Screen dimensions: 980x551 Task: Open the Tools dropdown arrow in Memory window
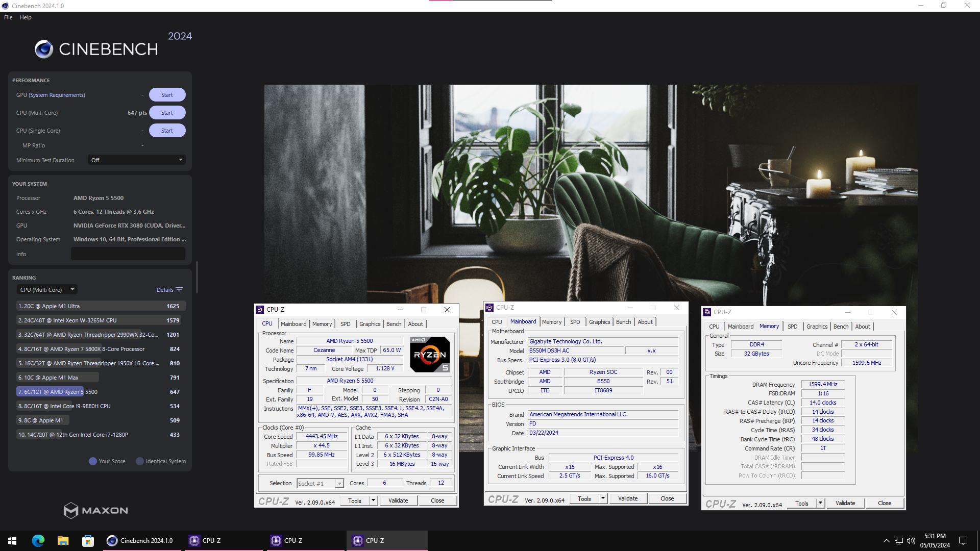(x=820, y=504)
